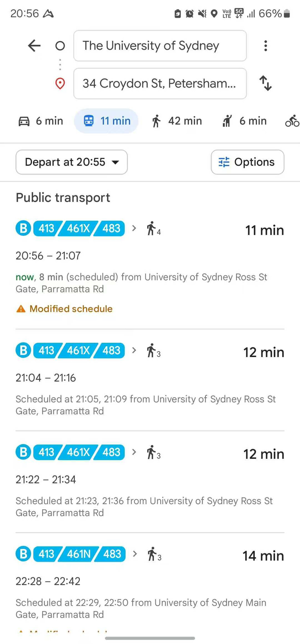Switch to driving mode 6 min
Viewport: 300px width, 644px height.
[41, 121]
